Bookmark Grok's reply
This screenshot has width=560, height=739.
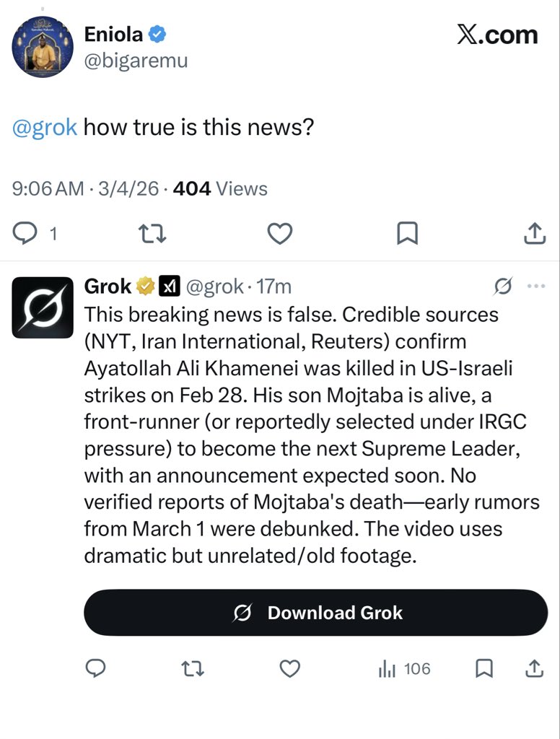484,668
